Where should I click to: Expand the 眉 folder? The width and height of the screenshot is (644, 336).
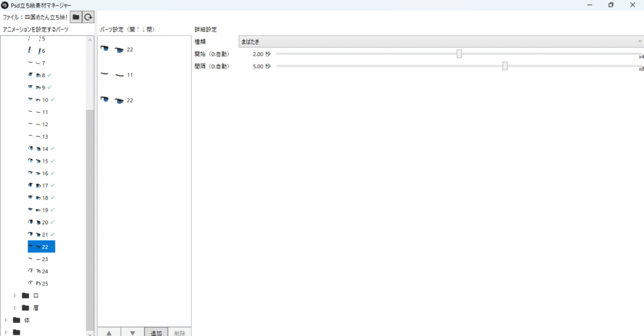click(x=15, y=308)
